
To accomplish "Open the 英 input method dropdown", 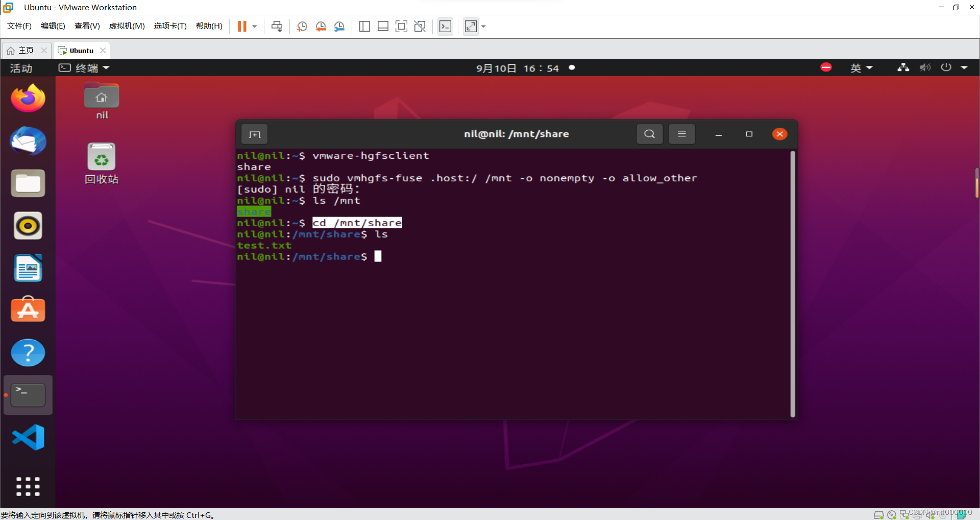I will 862,68.
